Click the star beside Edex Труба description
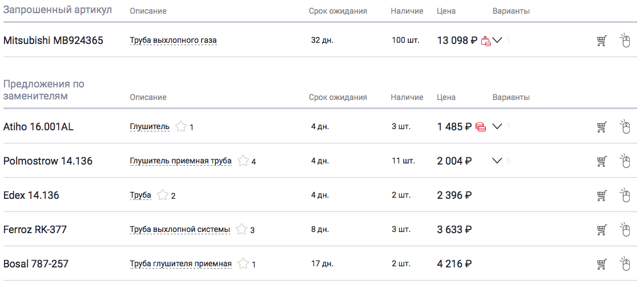This screenshot has height=288, width=644. tap(163, 195)
